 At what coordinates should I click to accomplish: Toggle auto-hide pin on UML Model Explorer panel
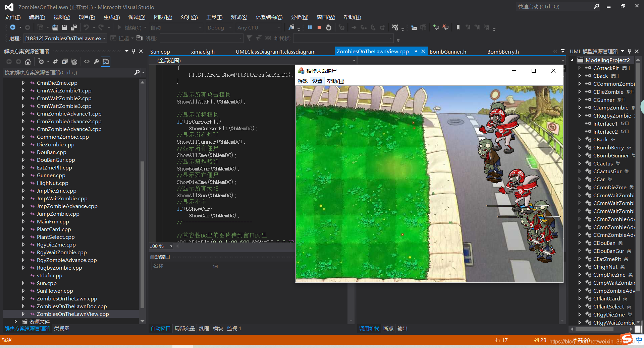pyautogui.click(x=629, y=51)
